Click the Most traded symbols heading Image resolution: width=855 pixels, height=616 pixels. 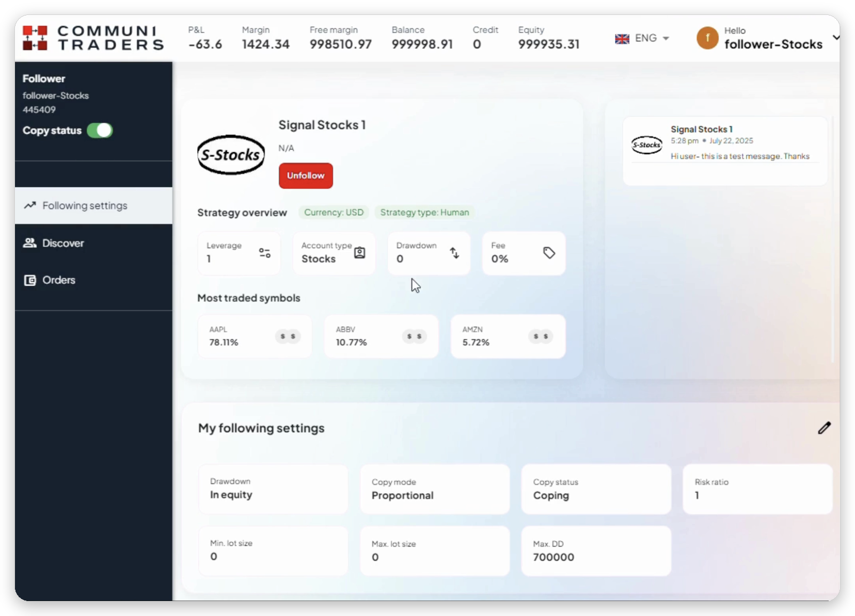[249, 298]
